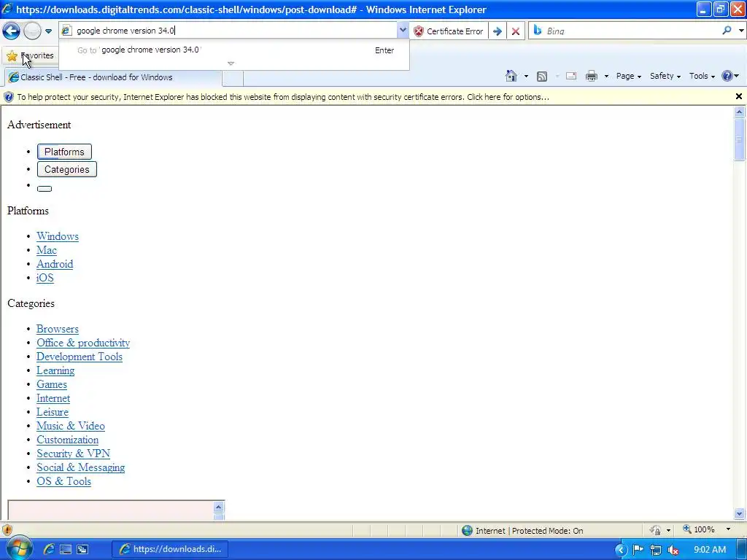Screen dimensions: 747x560
Task: Click the Go arrow next to address bar
Action: (x=497, y=31)
